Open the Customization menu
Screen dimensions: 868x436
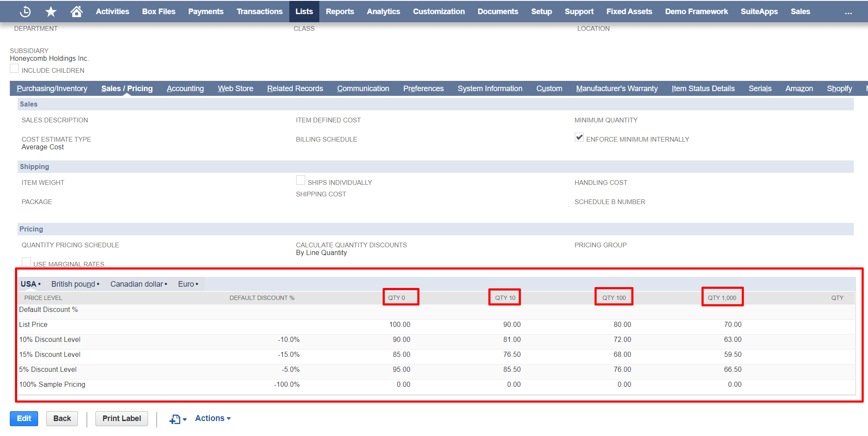pyautogui.click(x=439, y=12)
